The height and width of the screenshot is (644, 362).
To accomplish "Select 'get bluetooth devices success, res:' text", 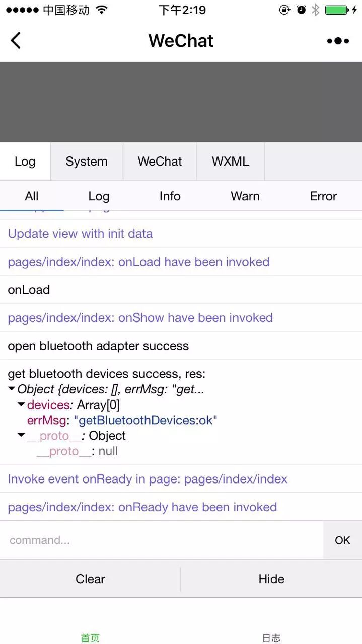I will [107, 374].
